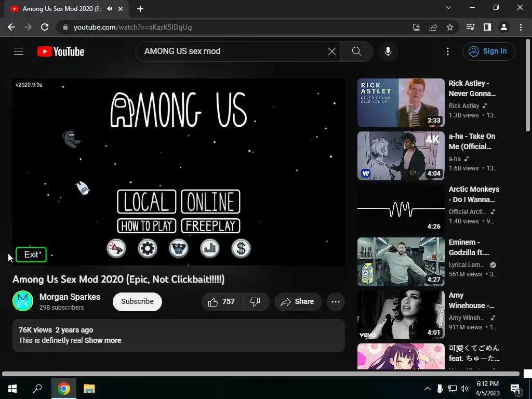Open Morgan Sparkes channel avatar
The height and width of the screenshot is (399, 532).
click(x=23, y=301)
